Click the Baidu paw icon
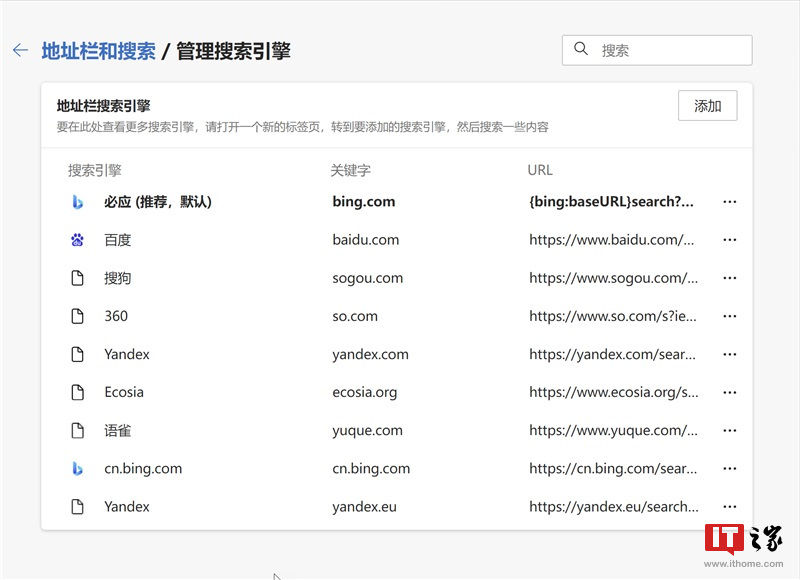800x580 pixels. tap(79, 239)
